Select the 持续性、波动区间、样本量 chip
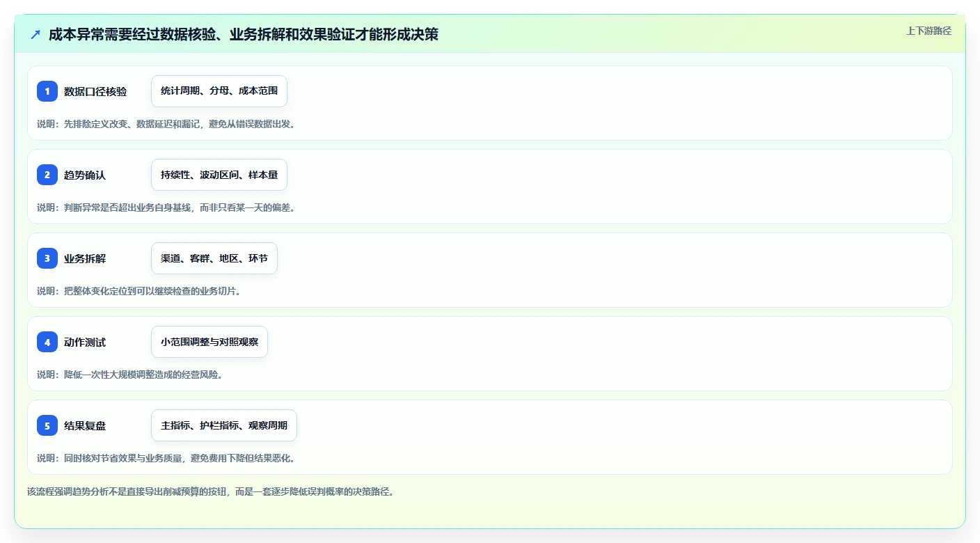 (x=219, y=175)
